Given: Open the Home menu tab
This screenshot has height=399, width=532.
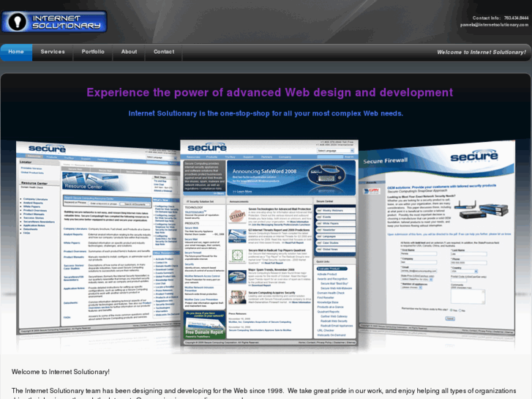Looking at the screenshot, I should 16,52.
